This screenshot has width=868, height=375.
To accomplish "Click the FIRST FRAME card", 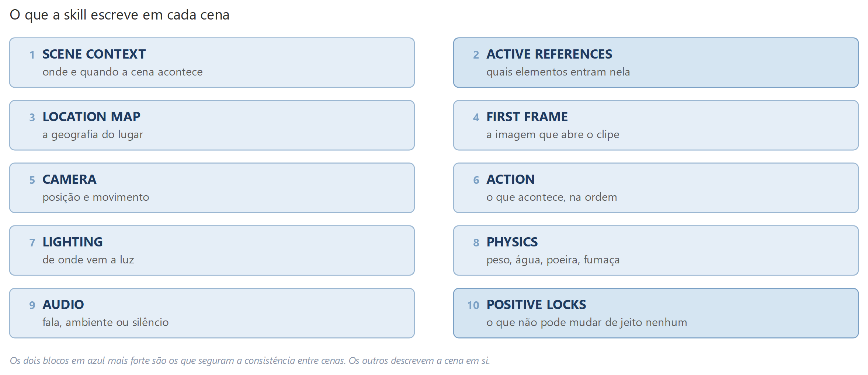I will [656, 125].
